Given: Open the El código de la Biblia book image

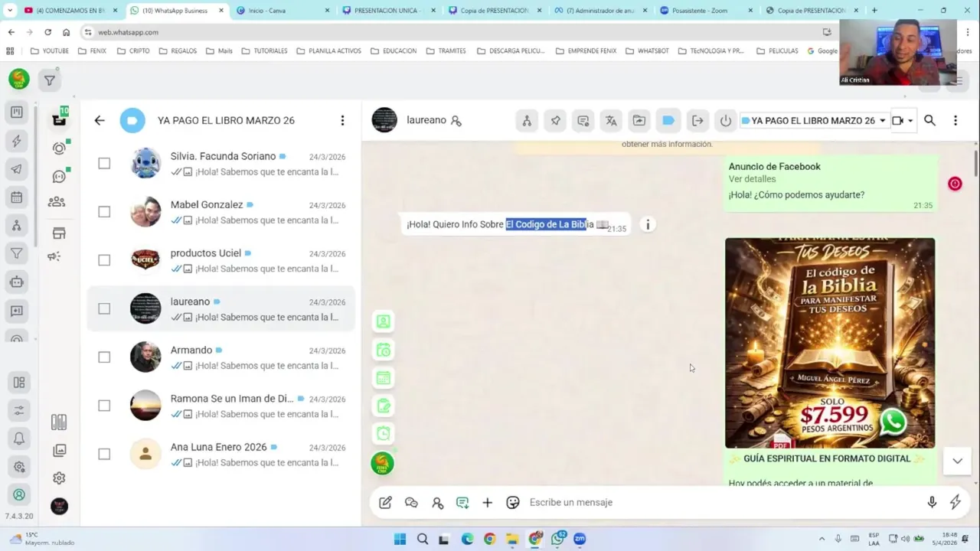Looking at the screenshot, I should coord(830,343).
